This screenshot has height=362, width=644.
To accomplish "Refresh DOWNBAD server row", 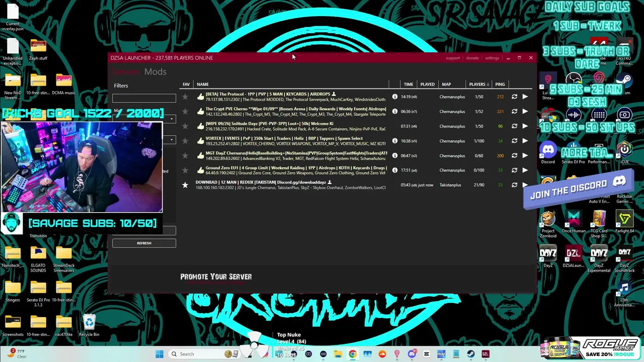I will (x=514, y=185).
